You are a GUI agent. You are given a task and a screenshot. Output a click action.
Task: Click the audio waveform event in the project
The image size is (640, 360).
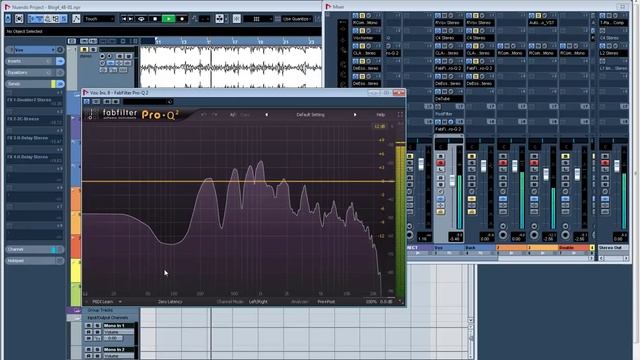[x=231, y=67]
